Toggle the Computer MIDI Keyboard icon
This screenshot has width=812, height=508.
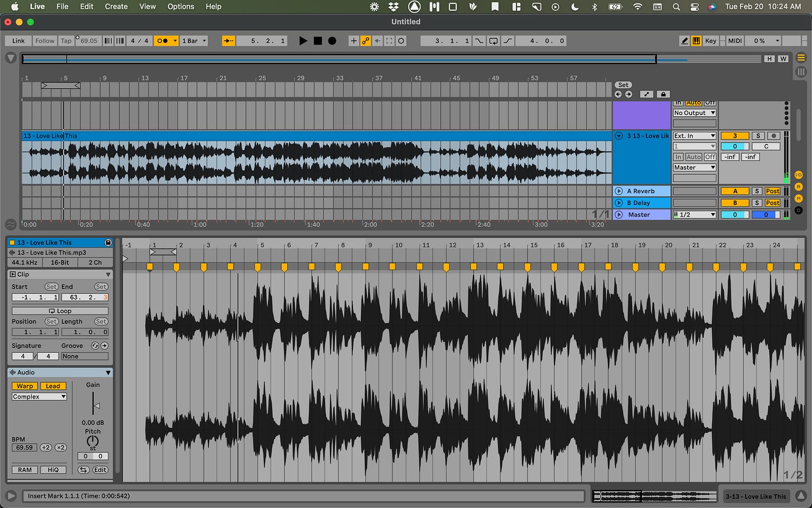coord(696,41)
